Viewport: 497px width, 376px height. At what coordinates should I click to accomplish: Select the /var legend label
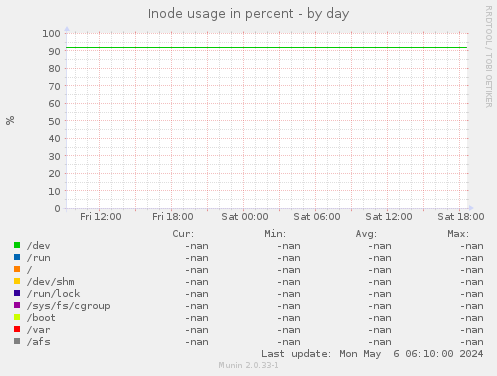(39, 330)
